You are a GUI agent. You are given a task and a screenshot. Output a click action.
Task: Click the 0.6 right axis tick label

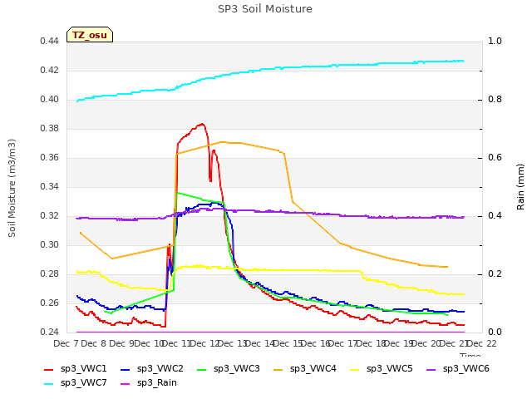[x=495, y=157]
